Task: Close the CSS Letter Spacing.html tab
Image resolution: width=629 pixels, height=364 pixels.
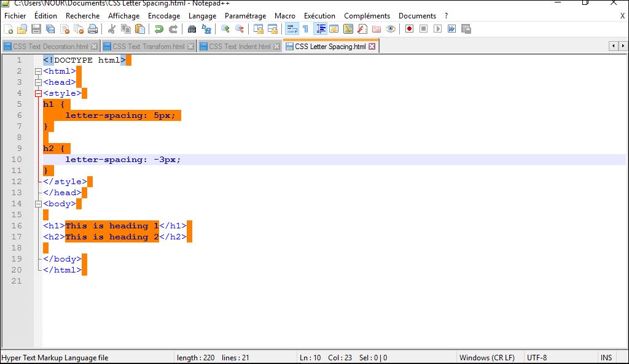Action: 372,47
